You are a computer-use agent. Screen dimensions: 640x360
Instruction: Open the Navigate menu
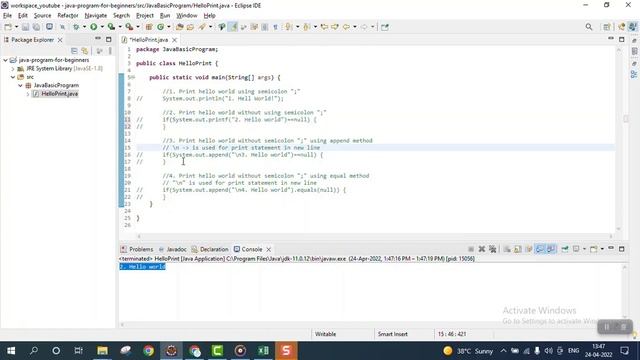(x=96, y=16)
